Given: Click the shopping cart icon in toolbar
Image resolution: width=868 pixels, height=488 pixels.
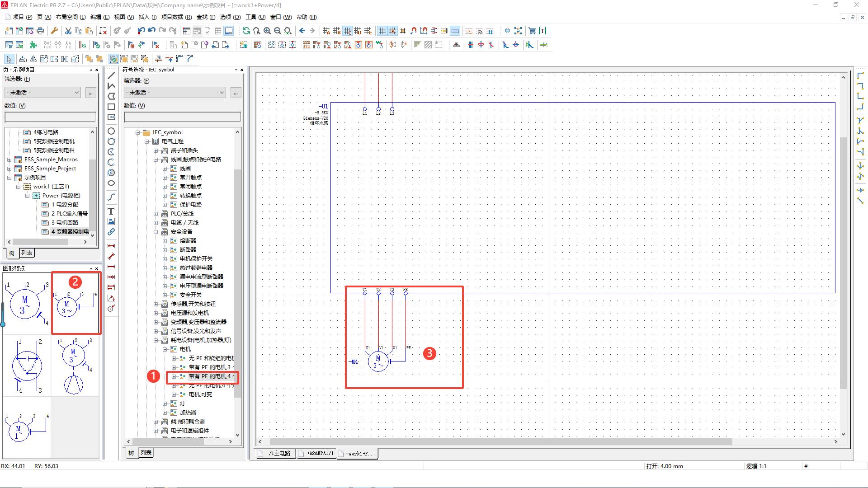Looking at the screenshot, I should pyautogui.click(x=532, y=31).
